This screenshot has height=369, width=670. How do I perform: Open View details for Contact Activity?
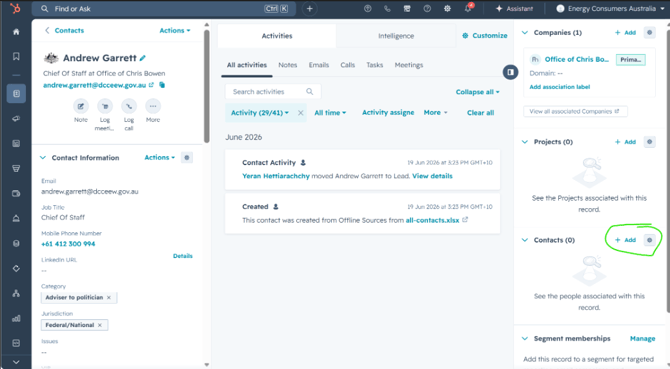click(432, 176)
